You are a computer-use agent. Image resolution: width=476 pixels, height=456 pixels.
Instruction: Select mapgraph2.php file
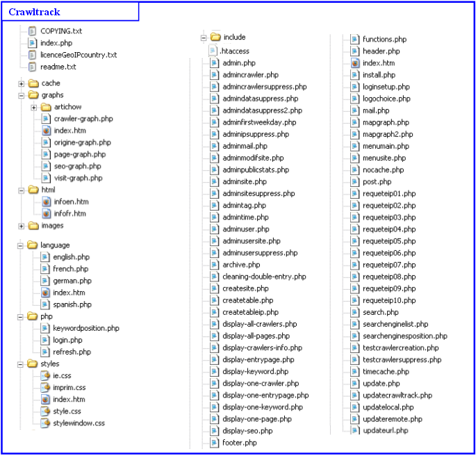click(388, 134)
